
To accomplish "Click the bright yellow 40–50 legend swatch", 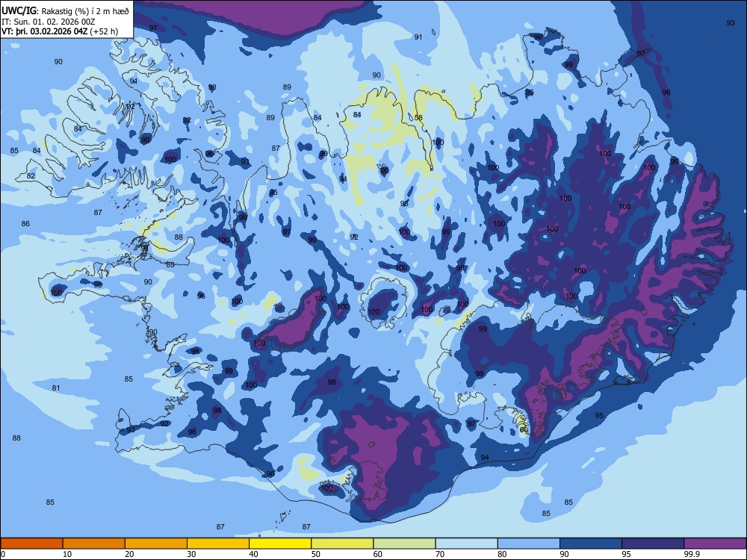I will [280, 544].
